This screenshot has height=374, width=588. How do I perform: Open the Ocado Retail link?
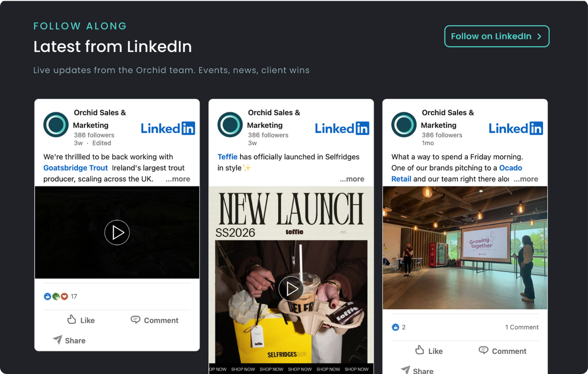pos(457,173)
